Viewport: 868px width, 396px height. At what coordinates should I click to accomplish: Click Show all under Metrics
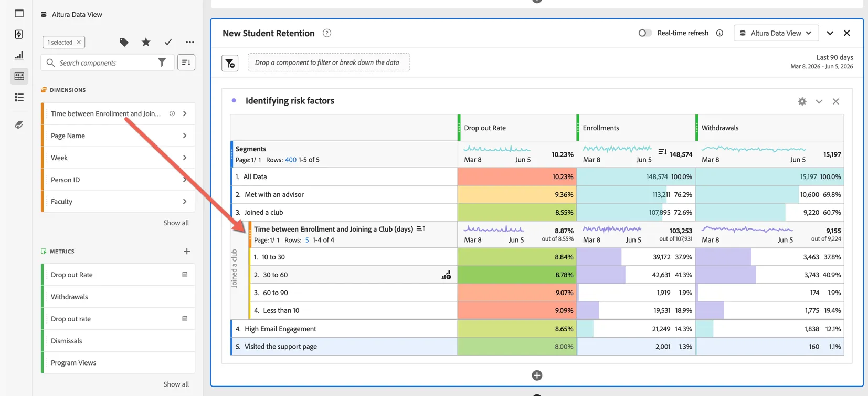point(176,384)
